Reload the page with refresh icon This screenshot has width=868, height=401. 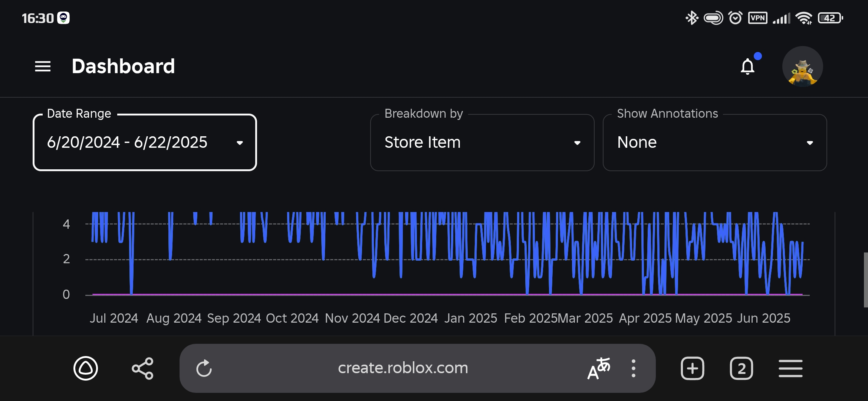click(204, 368)
